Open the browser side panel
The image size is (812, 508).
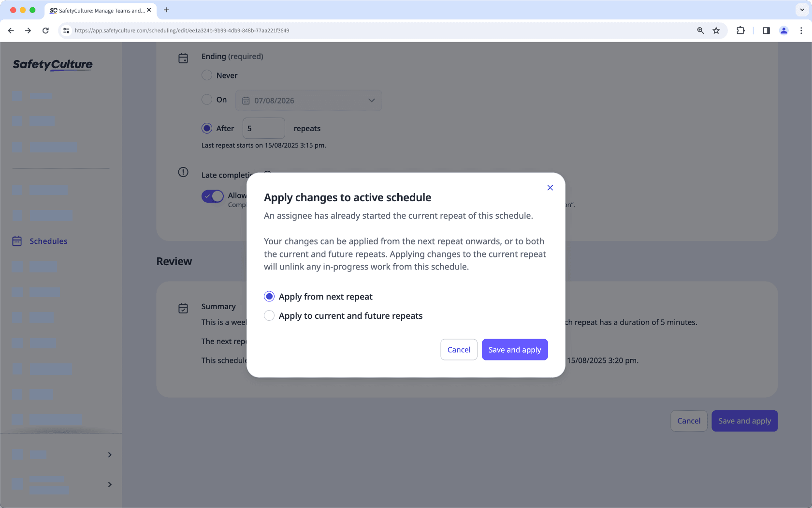tap(766, 30)
